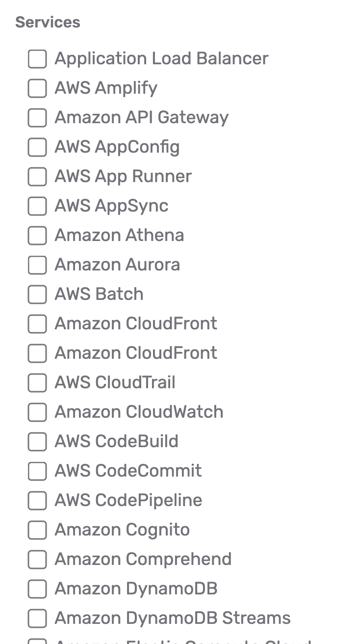Check Amazon Cognito

37,530
